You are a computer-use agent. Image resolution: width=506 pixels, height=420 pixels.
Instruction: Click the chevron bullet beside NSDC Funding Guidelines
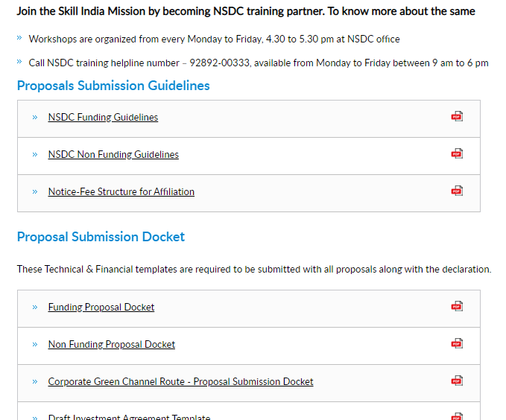pyautogui.click(x=35, y=118)
